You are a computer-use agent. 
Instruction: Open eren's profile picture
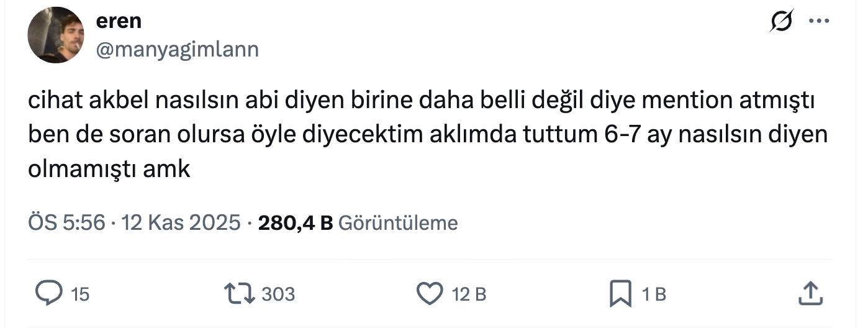point(57,35)
